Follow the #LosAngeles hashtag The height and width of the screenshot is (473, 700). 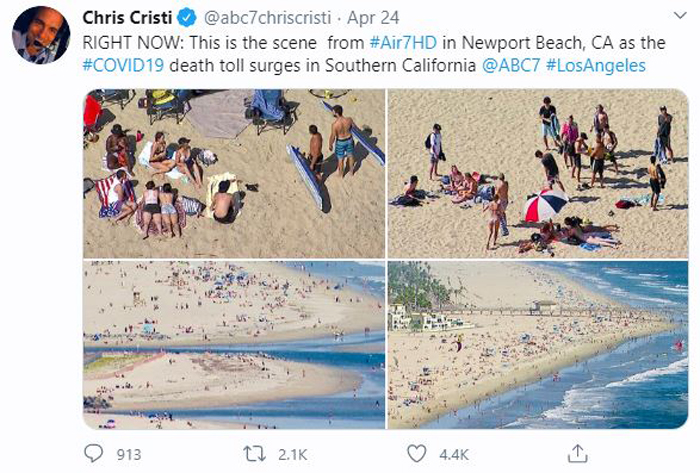click(x=596, y=66)
